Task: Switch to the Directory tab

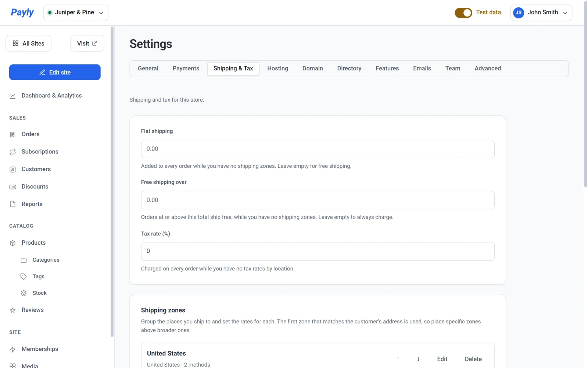Action: click(349, 68)
